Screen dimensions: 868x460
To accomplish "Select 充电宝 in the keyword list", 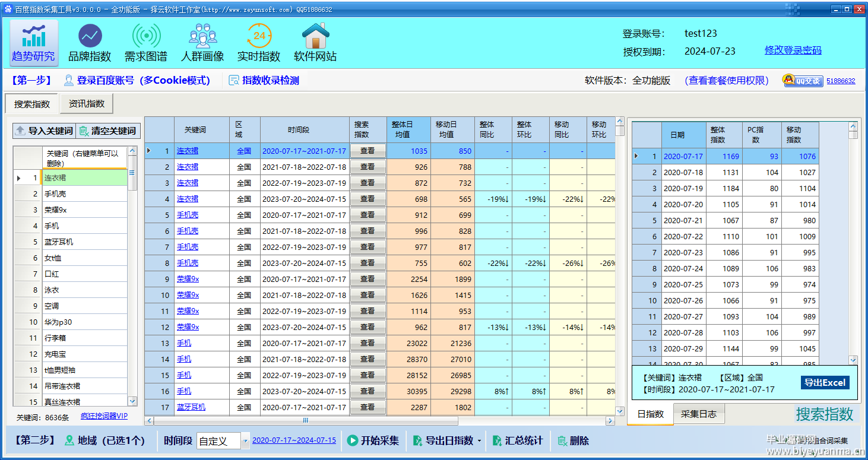I will 84,354.
